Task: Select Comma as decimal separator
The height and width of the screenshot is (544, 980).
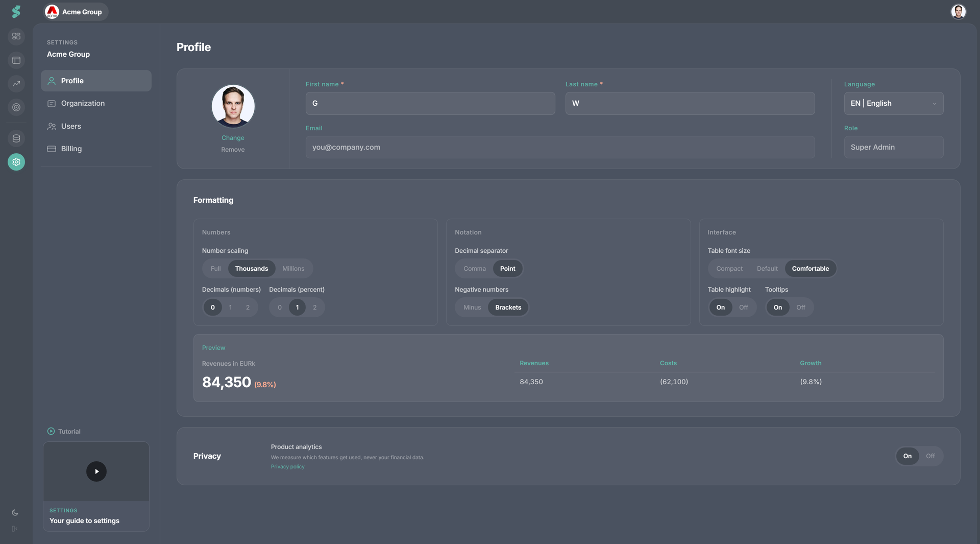Action: click(x=475, y=269)
